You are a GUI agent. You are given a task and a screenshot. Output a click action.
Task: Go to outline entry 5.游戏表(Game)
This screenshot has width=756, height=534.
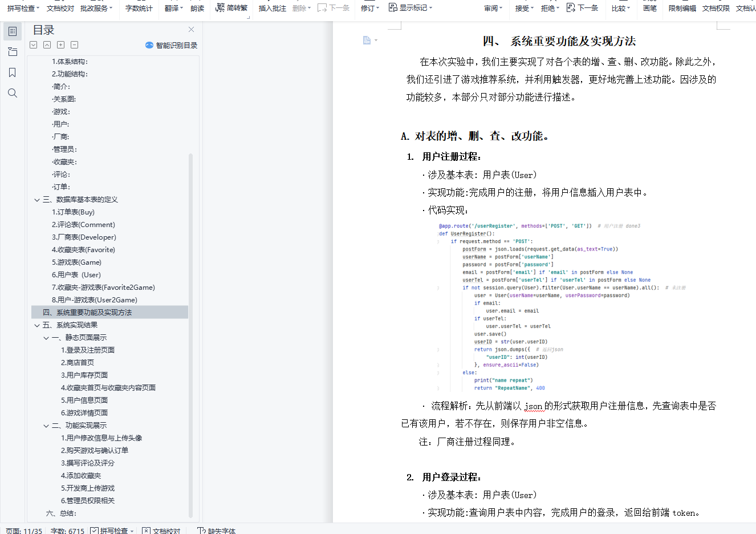[77, 262]
